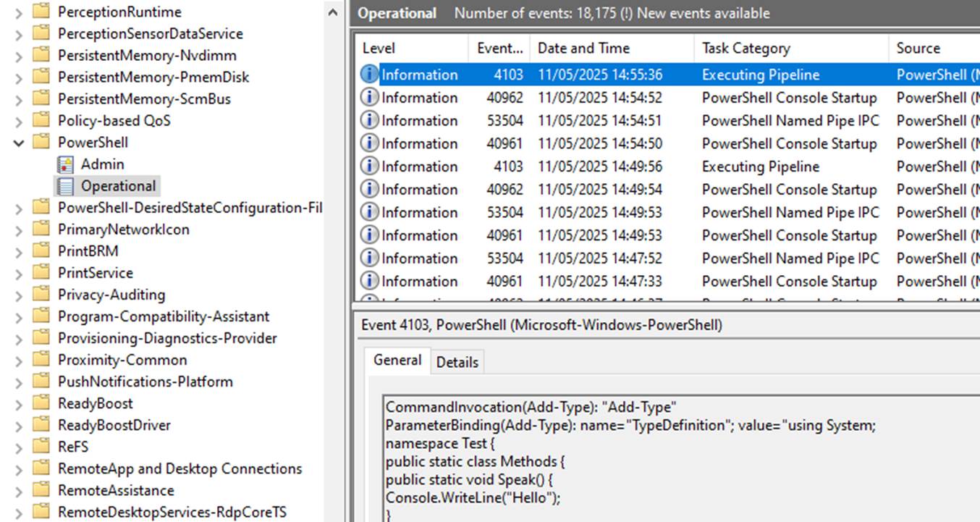Click info icon of event 53504 at 14:54:51

(370, 120)
